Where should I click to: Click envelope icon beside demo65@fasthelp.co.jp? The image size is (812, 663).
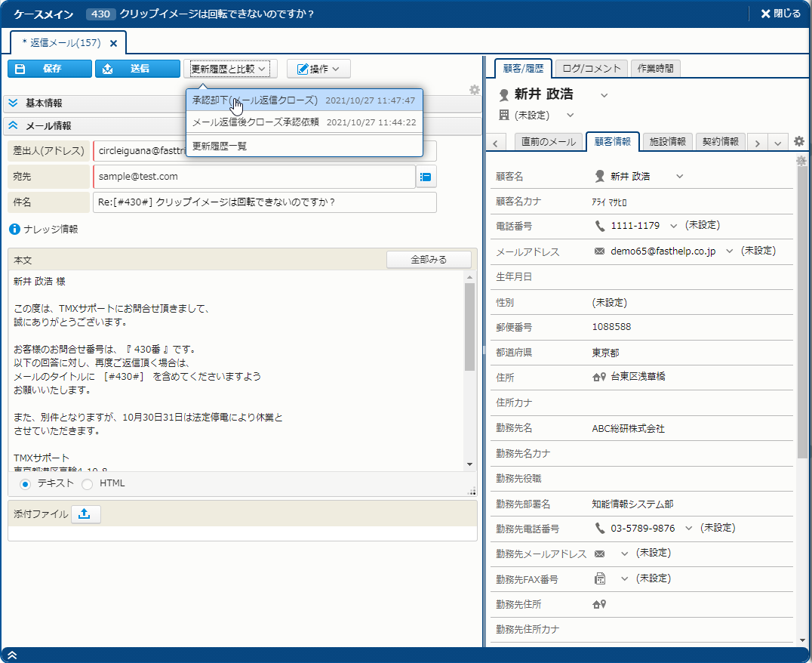tap(600, 251)
